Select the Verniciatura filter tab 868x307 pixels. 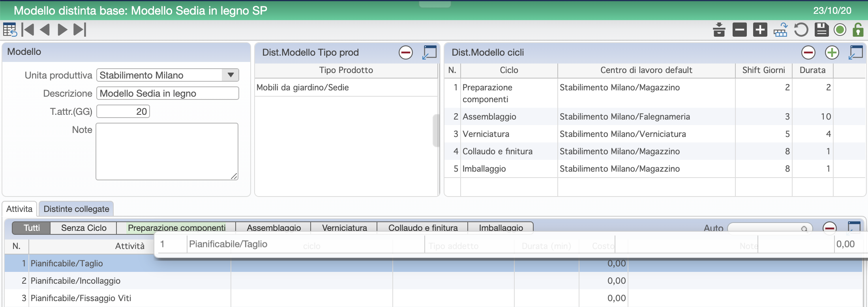(344, 228)
